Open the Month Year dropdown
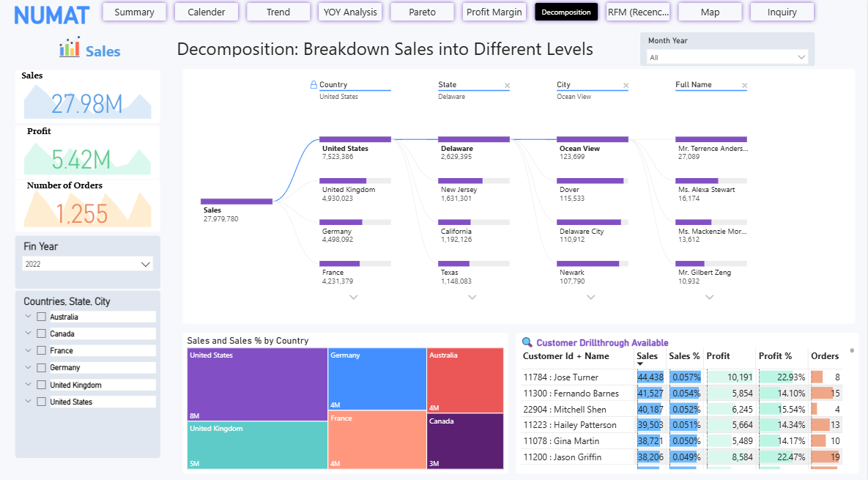868x480 pixels. [727, 57]
